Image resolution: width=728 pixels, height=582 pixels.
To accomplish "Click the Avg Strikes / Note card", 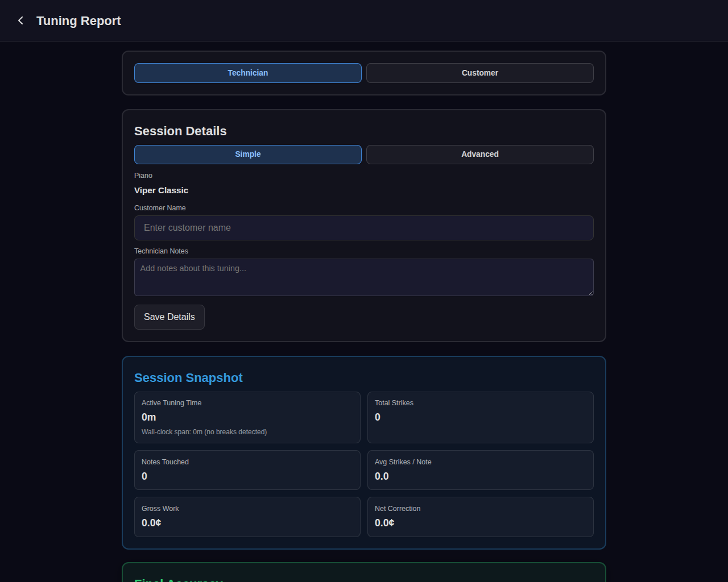I will tap(480, 470).
